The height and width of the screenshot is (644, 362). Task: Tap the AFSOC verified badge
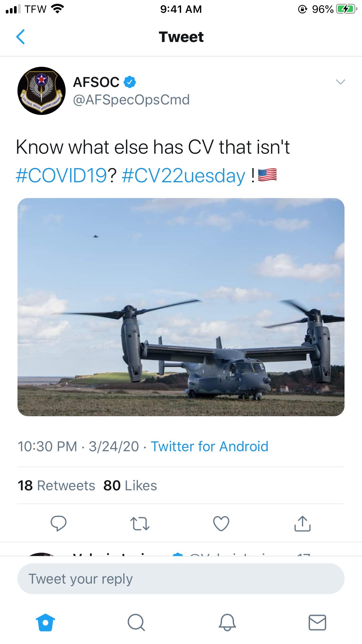(130, 82)
